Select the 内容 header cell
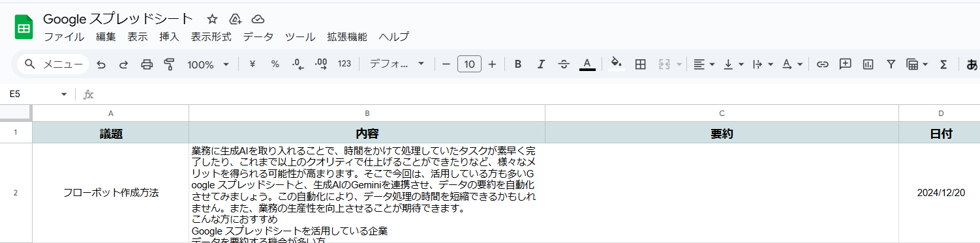 [367, 133]
